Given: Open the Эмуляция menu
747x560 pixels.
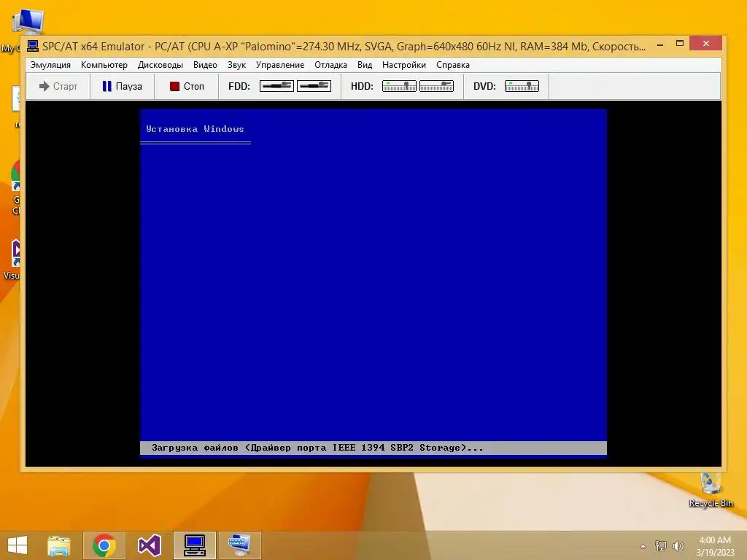Looking at the screenshot, I should (x=50, y=65).
